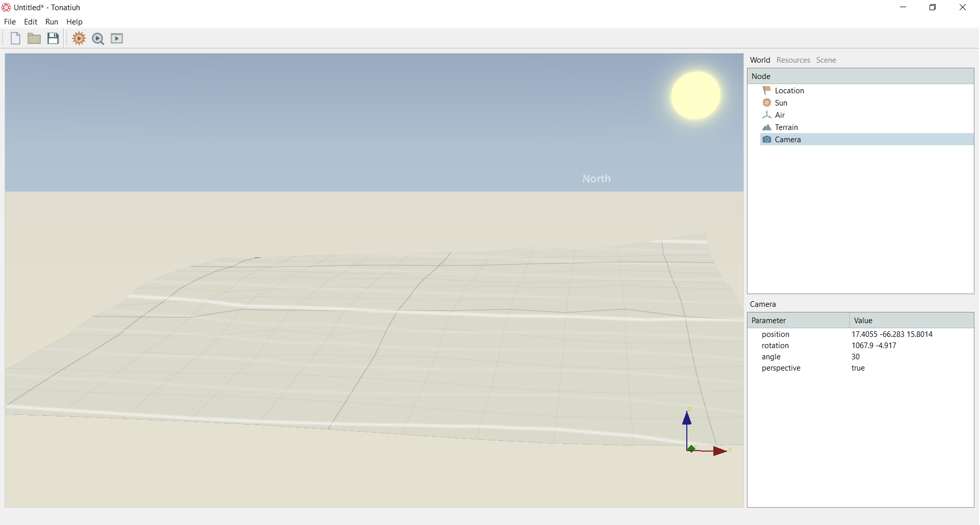Open the File menu
Viewport: 980px width, 525px height.
10,22
